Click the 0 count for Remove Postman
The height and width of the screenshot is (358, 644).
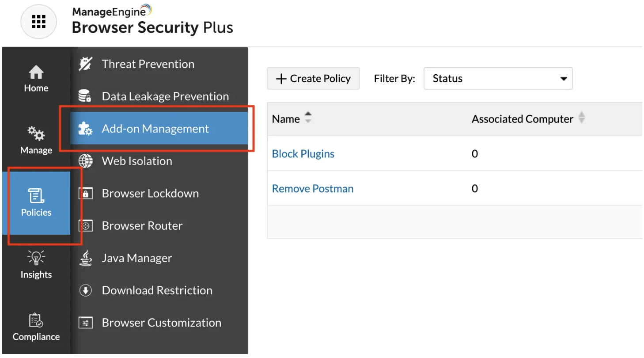(475, 189)
